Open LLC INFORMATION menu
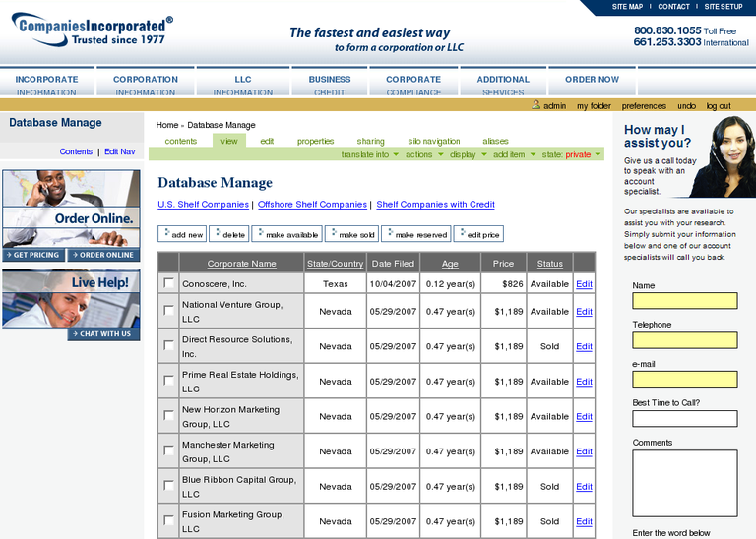 point(243,83)
